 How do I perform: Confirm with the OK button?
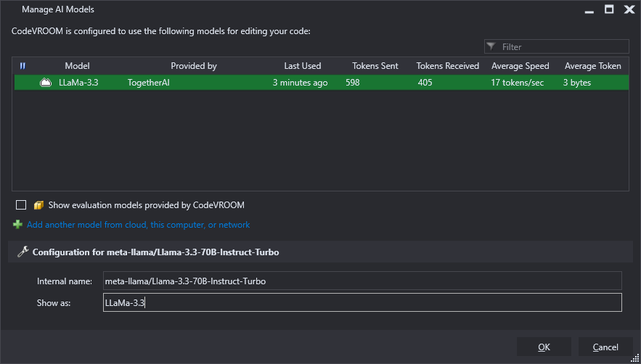click(x=544, y=347)
